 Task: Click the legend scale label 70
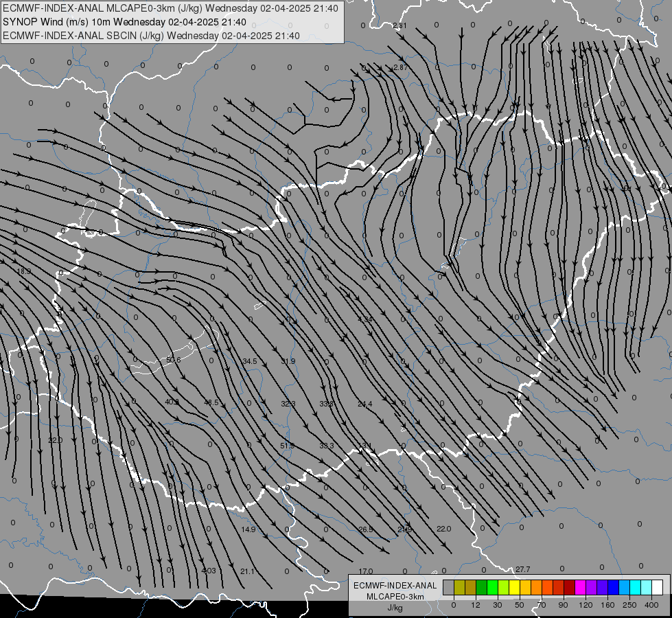[x=542, y=605]
